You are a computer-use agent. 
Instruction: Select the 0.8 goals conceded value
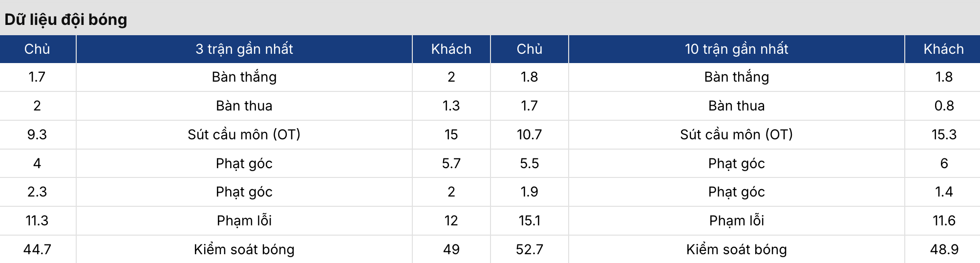(x=944, y=106)
